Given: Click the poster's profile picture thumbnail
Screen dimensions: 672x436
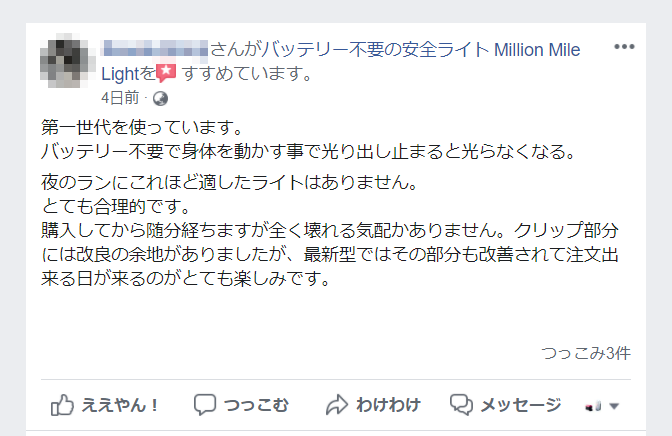Looking at the screenshot, I should (x=66, y=62).
